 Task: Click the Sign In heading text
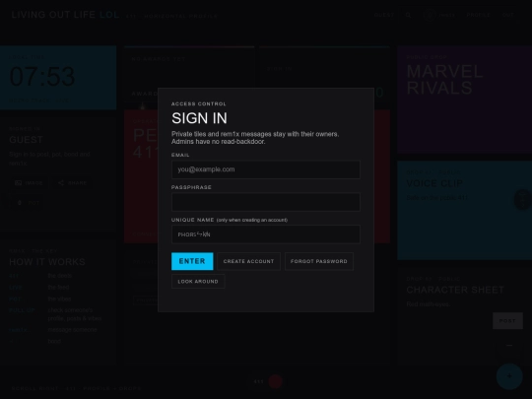pyautogui.click(x=199, y=118)
